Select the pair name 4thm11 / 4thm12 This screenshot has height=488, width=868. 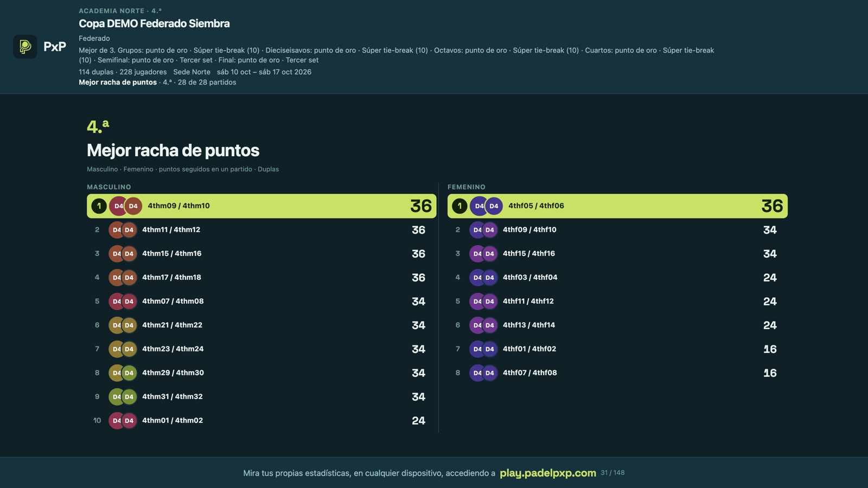171,230
